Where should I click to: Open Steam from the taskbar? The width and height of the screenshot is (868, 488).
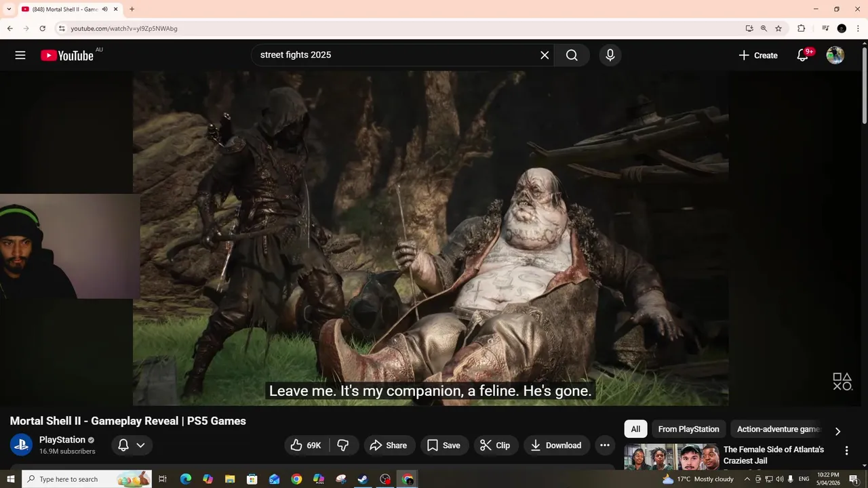[363, 479]
